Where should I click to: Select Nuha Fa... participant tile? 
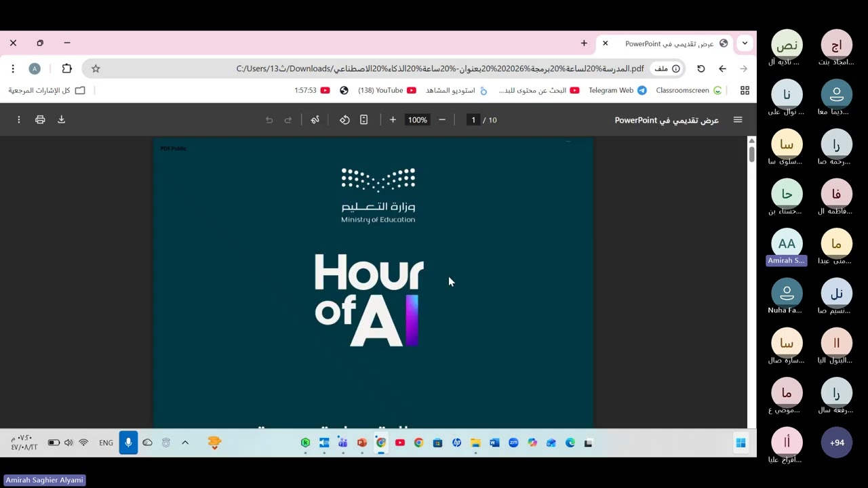click(787, 298)
